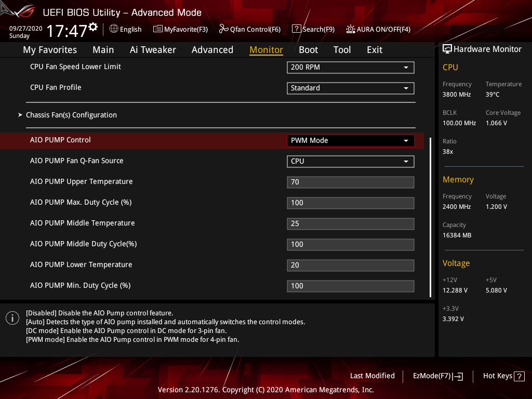
Task: Open AIO PUMP Fan Q-Fan Source dropdown
Action: [351, 161]
